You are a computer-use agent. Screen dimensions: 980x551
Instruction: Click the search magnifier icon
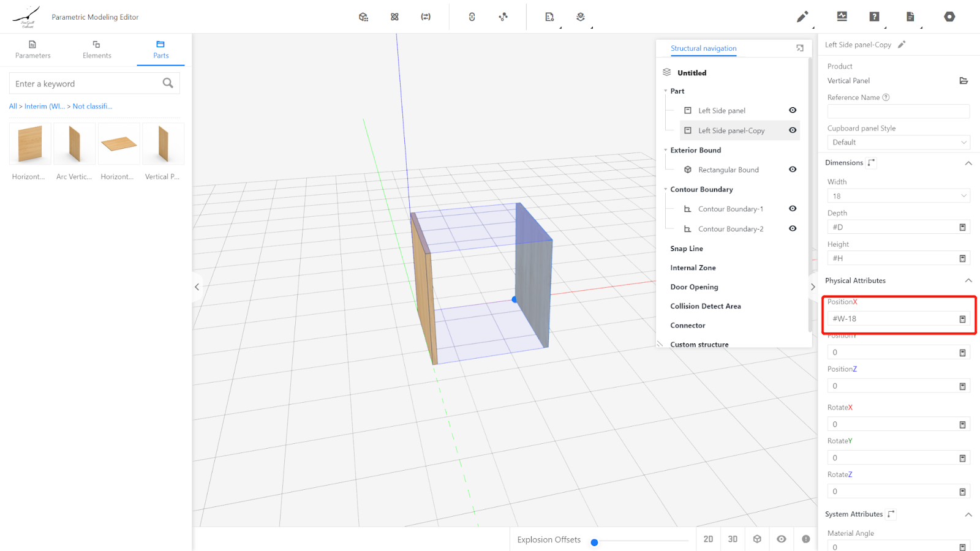click(168, 83)
